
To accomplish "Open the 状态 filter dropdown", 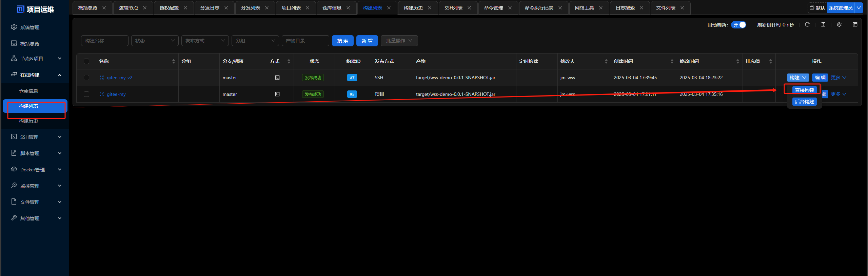I will coord(155,41).
